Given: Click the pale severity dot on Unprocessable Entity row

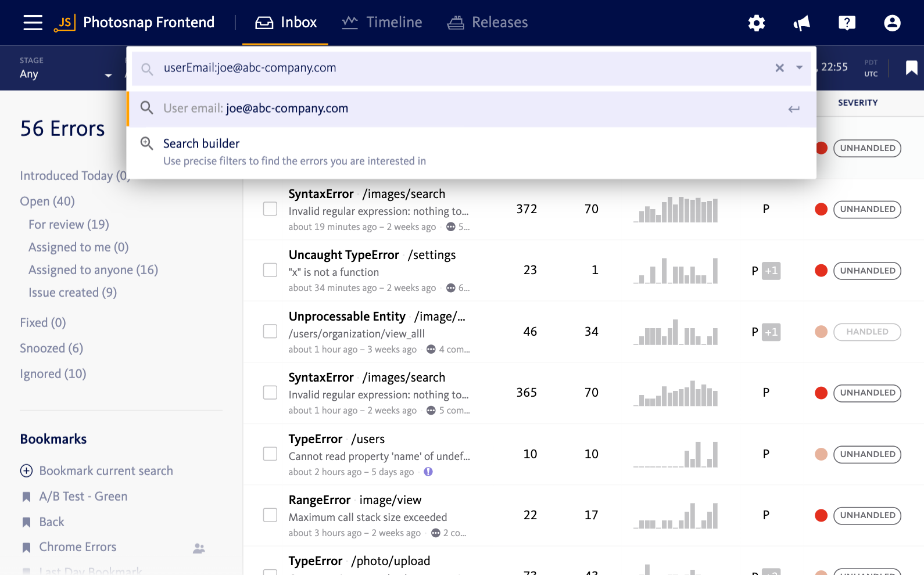Looking at the screenshot, I should point(821,332).
